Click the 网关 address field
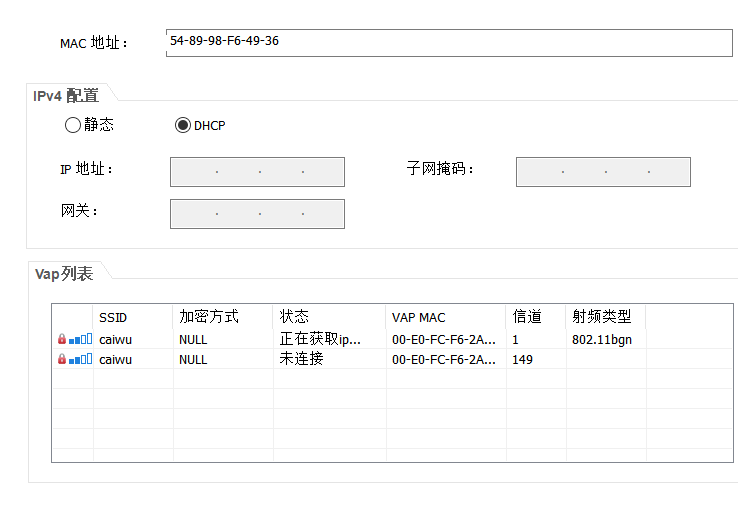Image resolution: width=738 pixels, height=528 pixels. click(x=257, y=214)
